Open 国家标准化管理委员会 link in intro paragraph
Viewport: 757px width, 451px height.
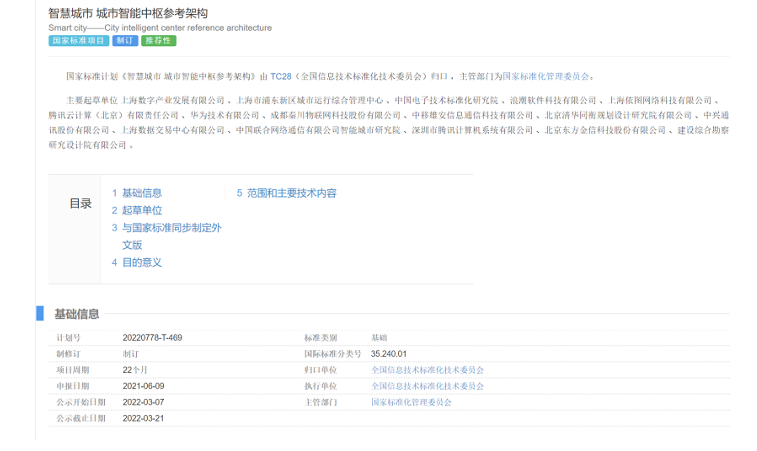[546, 76]
